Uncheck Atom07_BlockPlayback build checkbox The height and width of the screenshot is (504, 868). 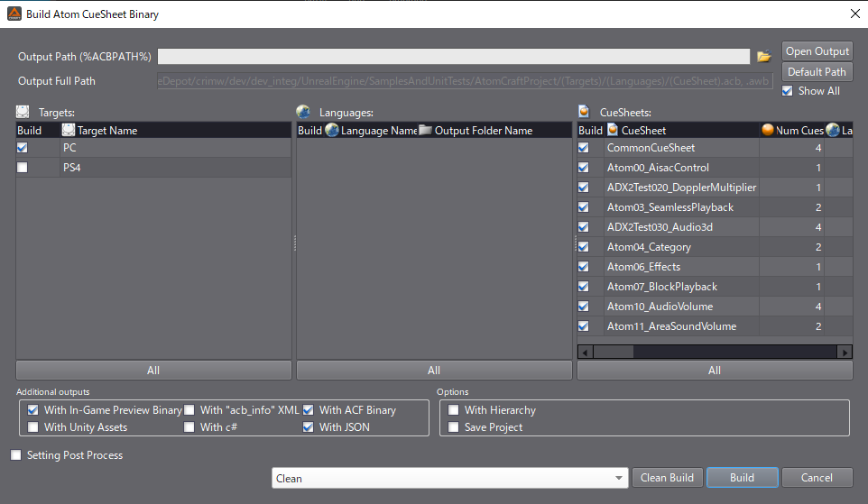coord(584,287)
